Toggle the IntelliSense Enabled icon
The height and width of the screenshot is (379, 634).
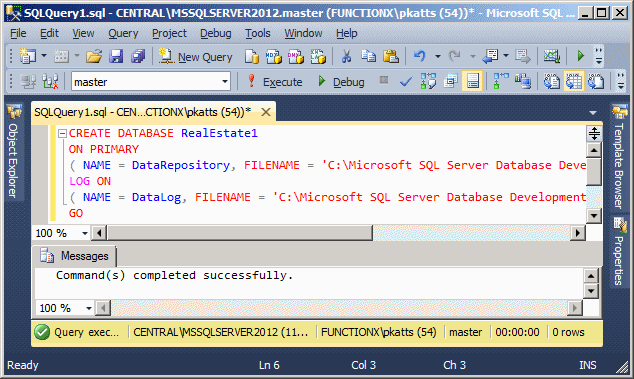click(472, 81)
